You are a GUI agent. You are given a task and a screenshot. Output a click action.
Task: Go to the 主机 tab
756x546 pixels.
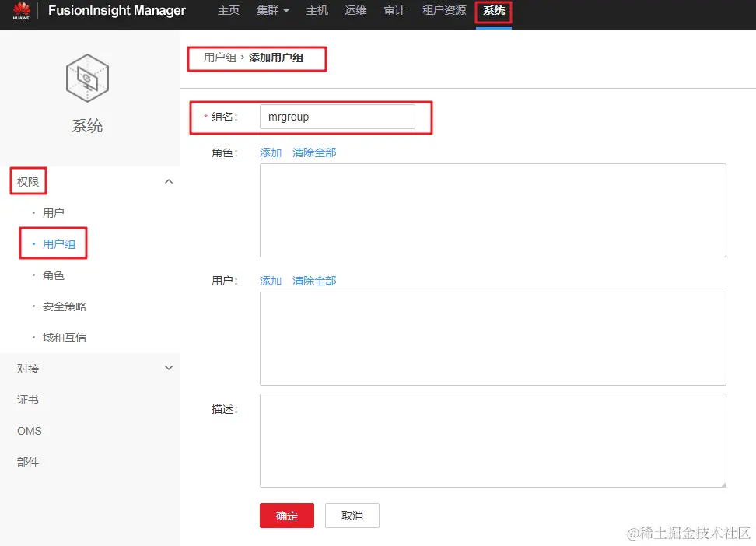click(x=317, y=10)
